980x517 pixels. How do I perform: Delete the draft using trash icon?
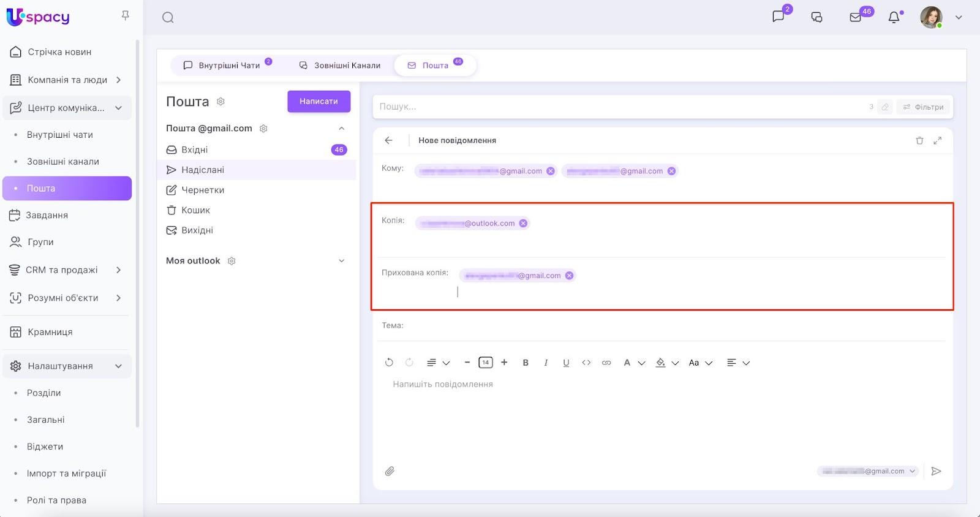(x=919, y=140)
